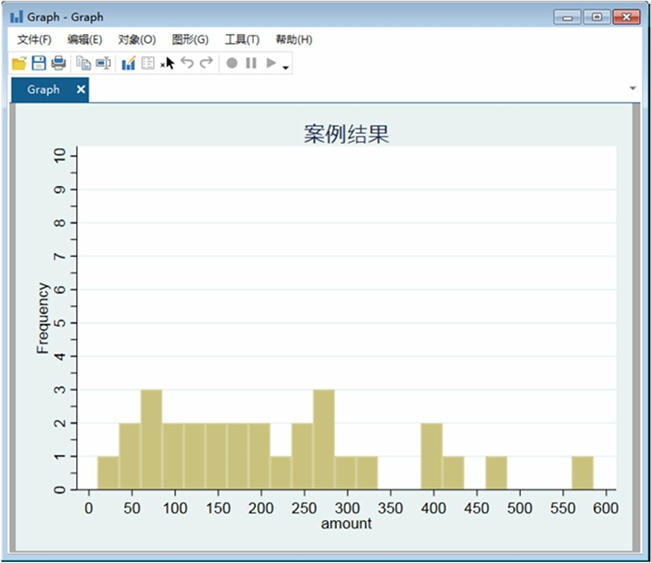Click the 350 label on the amount axis
This screenshot has height=563, width=651.
tap(391, 508)
